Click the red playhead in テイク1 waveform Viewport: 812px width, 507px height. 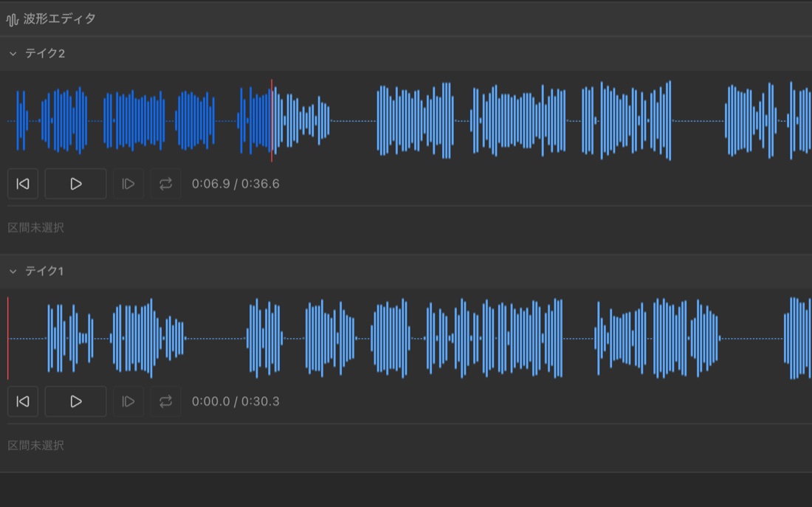click(8, 338)
